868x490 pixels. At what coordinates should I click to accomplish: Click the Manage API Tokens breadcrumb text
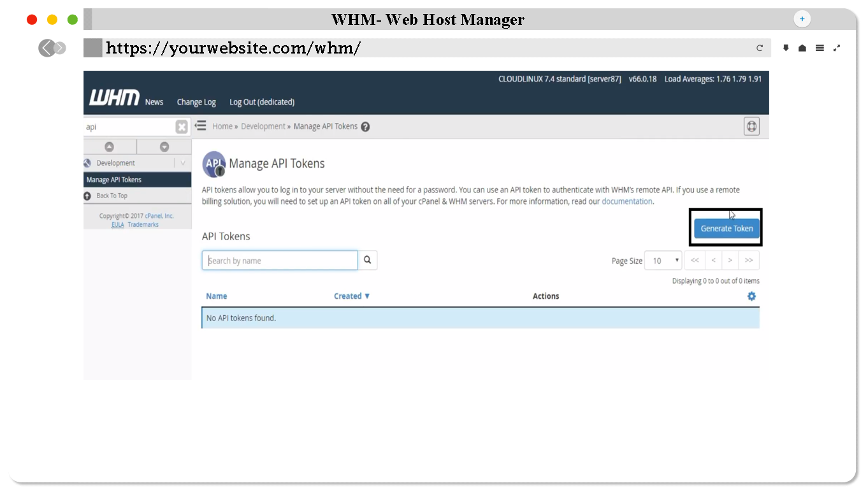click(326, 126)
